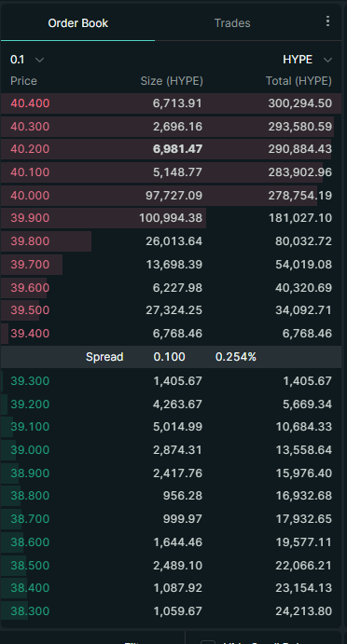Click the 24,213.80 total value
The image size is (347, 644).
[x=304, y=610]
